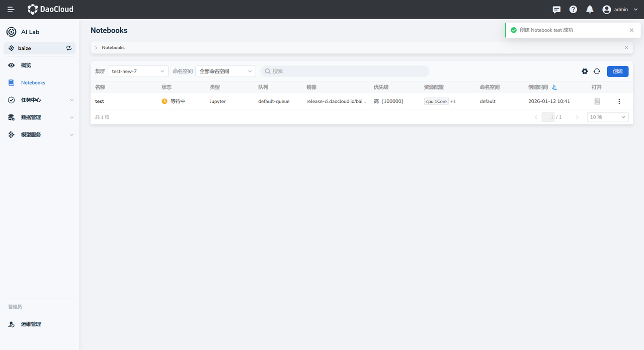Go to 概览 in the sidebar

(x=26, y=65)
